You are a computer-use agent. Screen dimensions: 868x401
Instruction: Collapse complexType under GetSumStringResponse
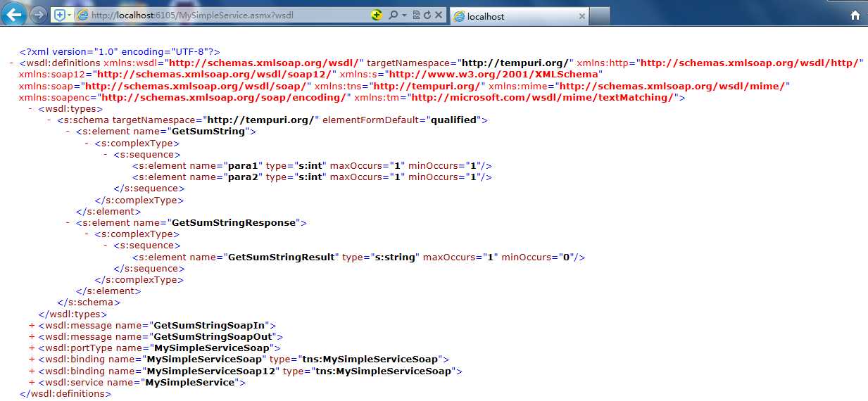87,234
